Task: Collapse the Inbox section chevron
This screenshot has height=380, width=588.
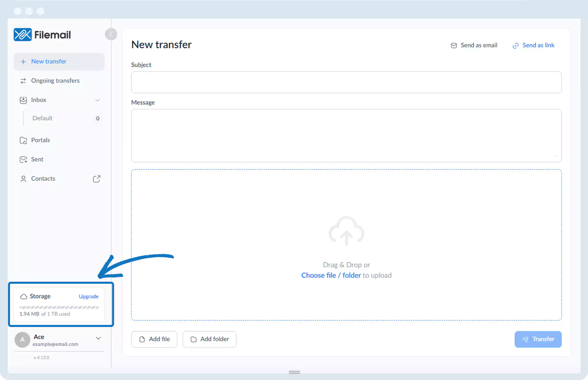Action: (x=98, y=100)
